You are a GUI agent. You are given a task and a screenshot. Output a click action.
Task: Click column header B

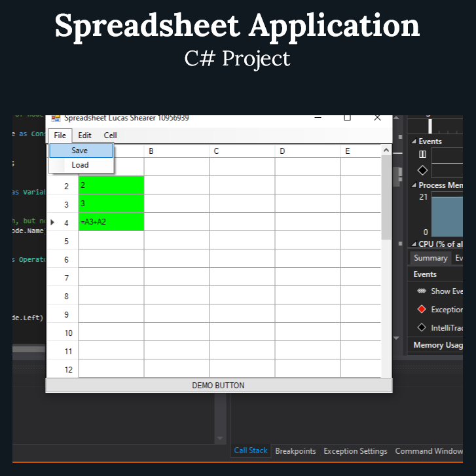pos(177,151)
